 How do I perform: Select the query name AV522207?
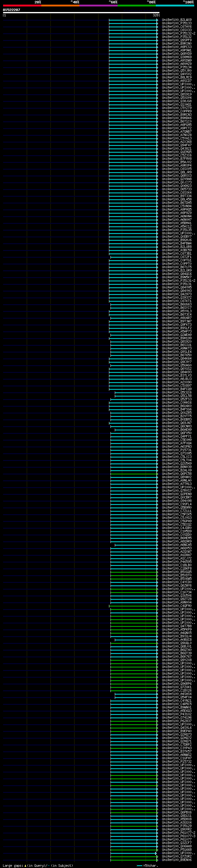11,10
